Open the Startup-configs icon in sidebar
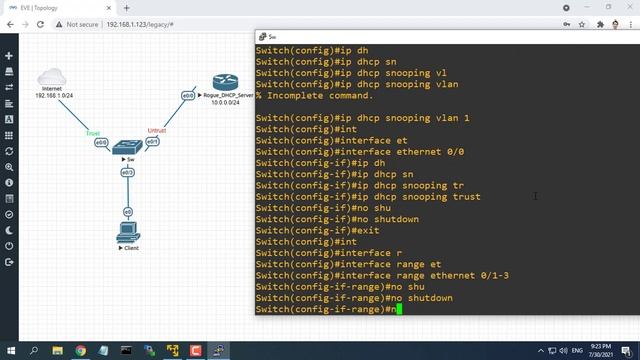640x360 pixels. click(x=9, y=103)
